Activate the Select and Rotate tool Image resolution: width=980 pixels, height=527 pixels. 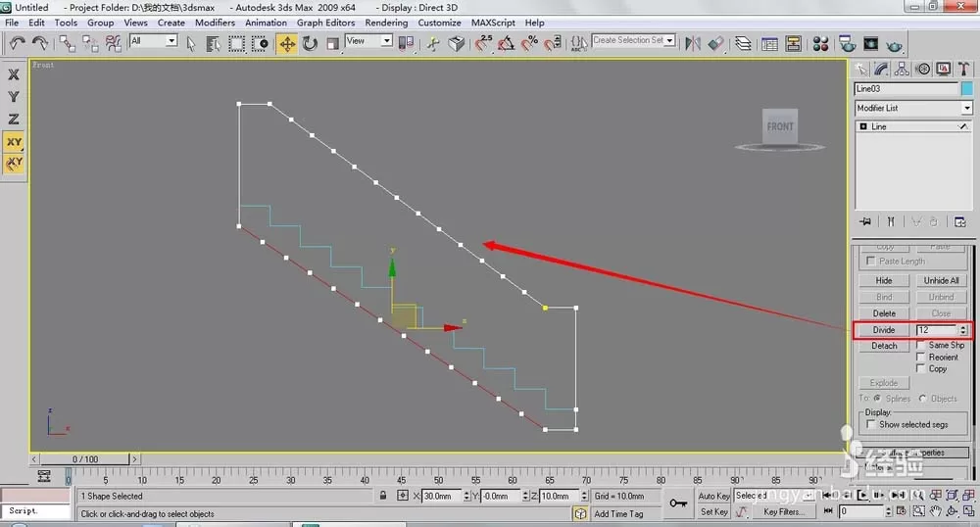point(310,44)
